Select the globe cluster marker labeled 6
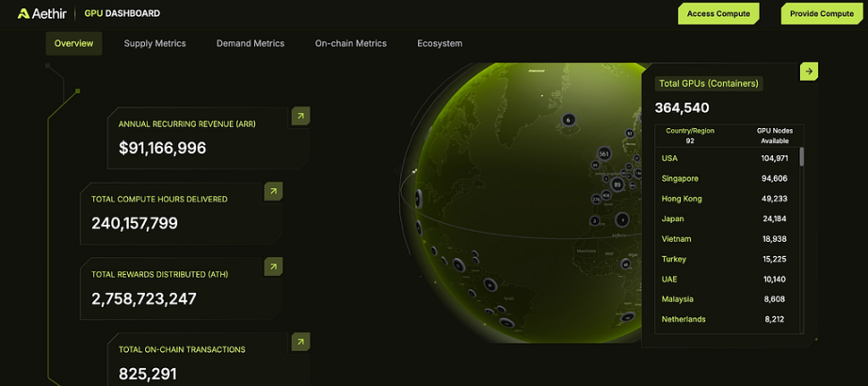 coord(568,119)
